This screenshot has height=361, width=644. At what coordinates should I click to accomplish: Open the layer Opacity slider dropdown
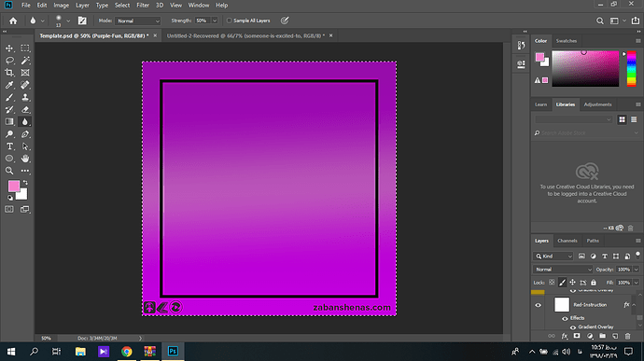[x=637, y=270]
